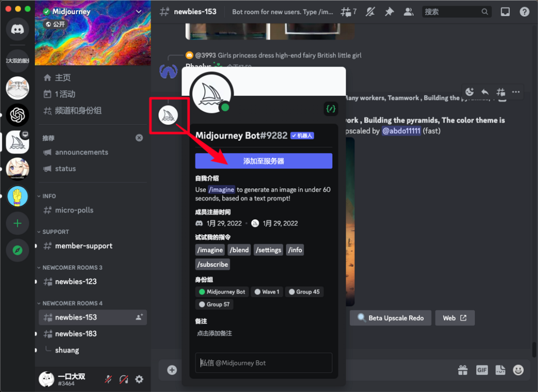Open the emoji picker smiley icon
This screenshot has width=538, height=392.
pos(518,370)
